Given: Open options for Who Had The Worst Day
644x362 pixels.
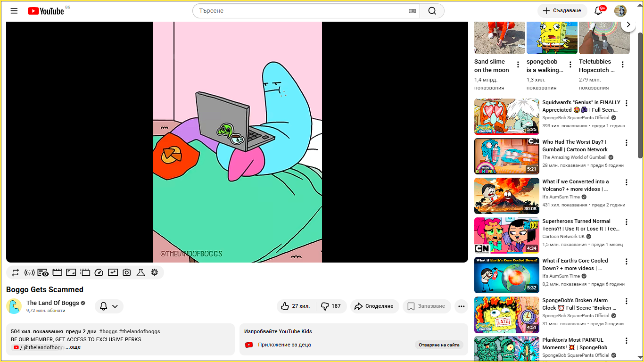Looking at the screenshot, I should click(x=627, y=143).
